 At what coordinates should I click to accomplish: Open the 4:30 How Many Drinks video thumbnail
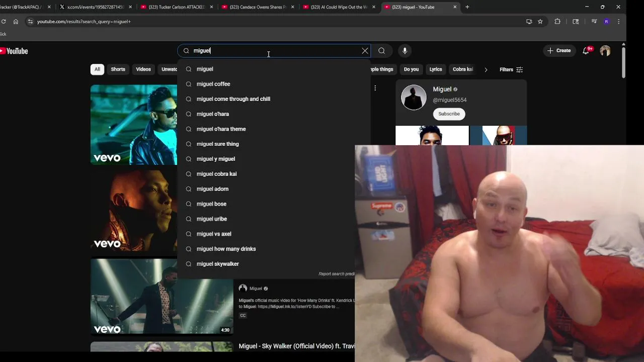[162, 296]
